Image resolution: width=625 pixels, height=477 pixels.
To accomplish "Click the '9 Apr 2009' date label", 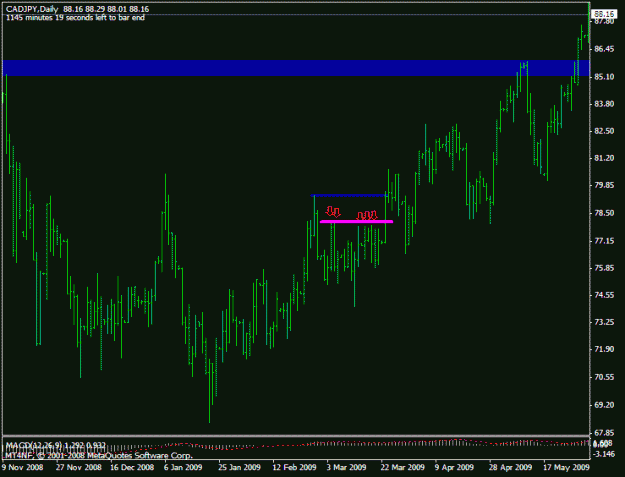I will point(454,467).
